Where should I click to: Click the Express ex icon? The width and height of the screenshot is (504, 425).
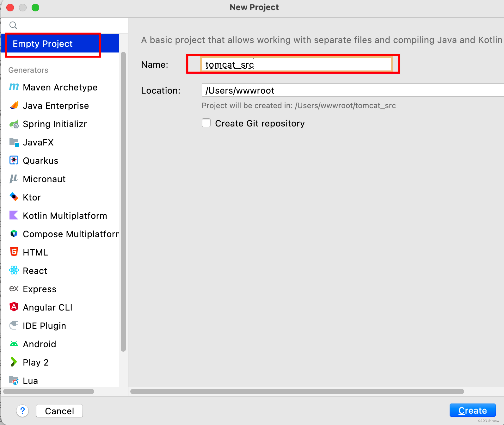pos(14,289)
